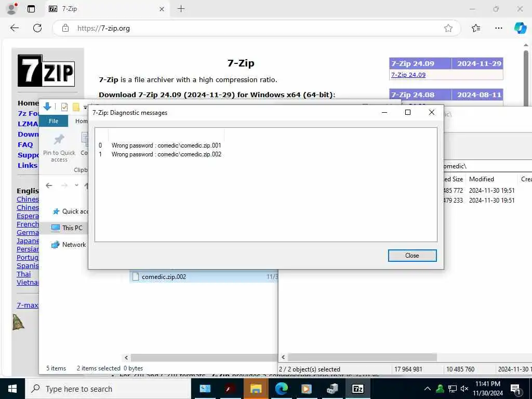Close the 7-Zip browser tab
This screenshot has height=399, width=532.
162,9
